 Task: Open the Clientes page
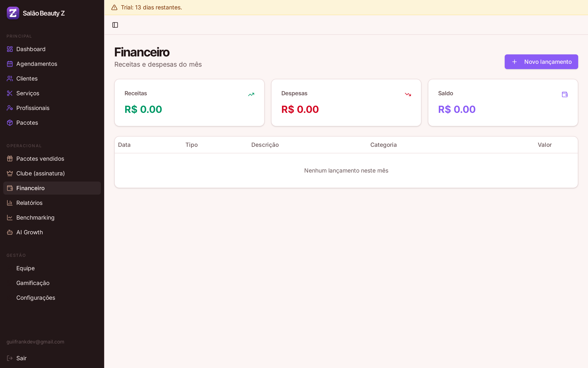pos(52,79)
